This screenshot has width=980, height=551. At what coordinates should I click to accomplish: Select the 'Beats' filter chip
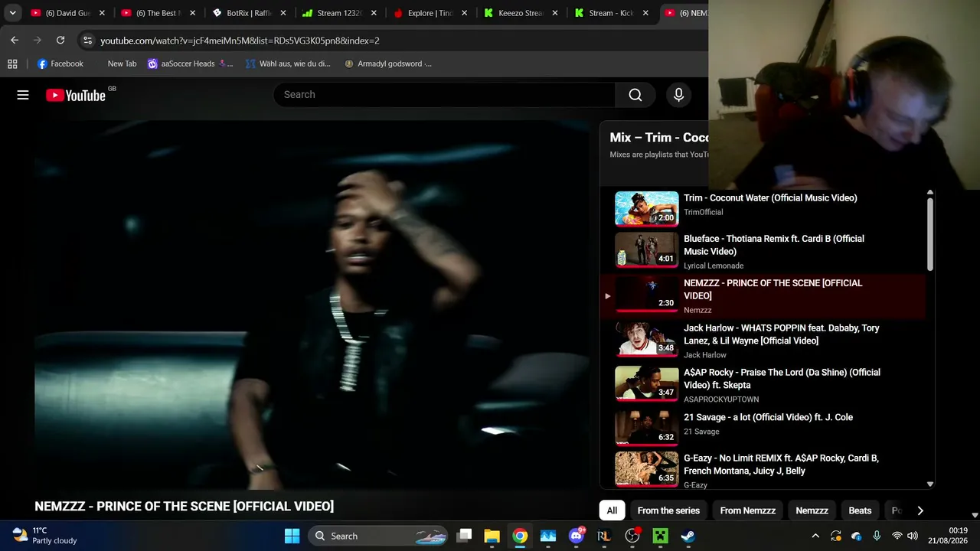coord(860,510)
